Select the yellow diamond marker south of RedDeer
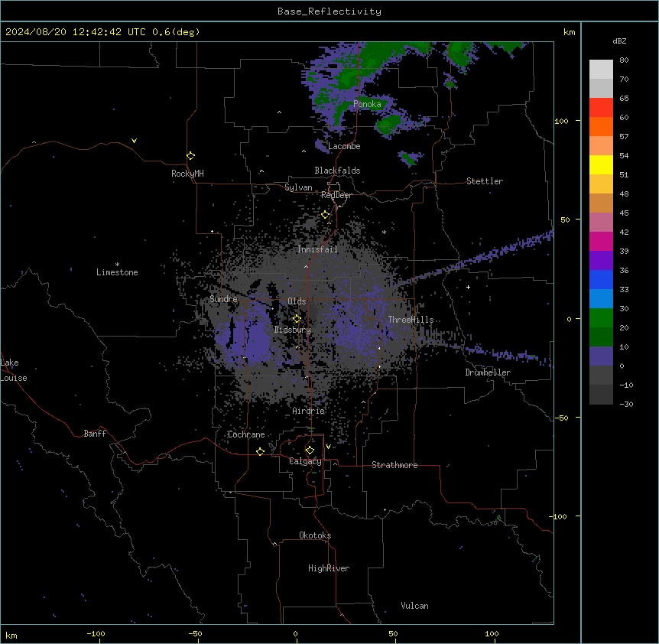 click(x=326, y=215)
